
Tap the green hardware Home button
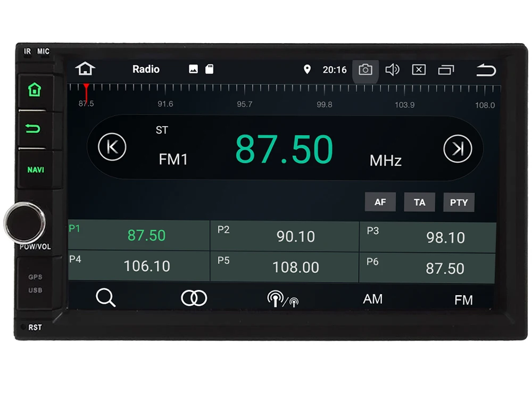[35, 90]
